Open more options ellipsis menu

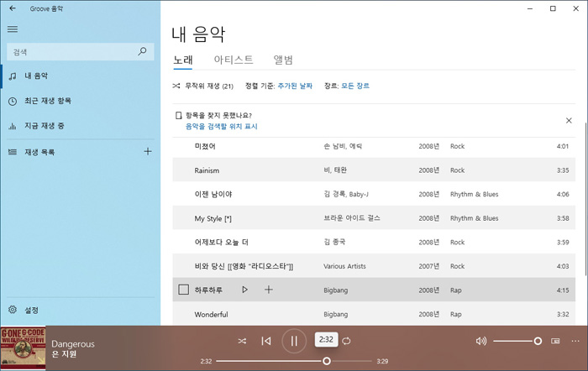[575, 341]
